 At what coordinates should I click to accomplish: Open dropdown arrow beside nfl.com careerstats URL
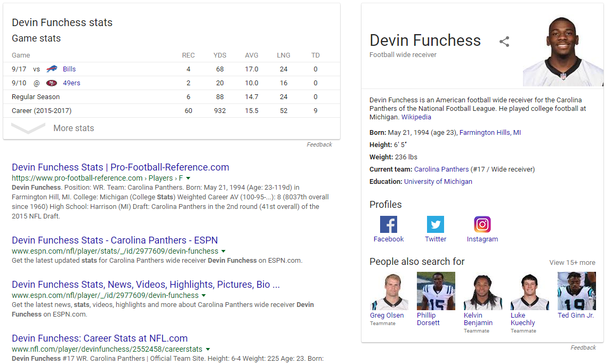208,349
